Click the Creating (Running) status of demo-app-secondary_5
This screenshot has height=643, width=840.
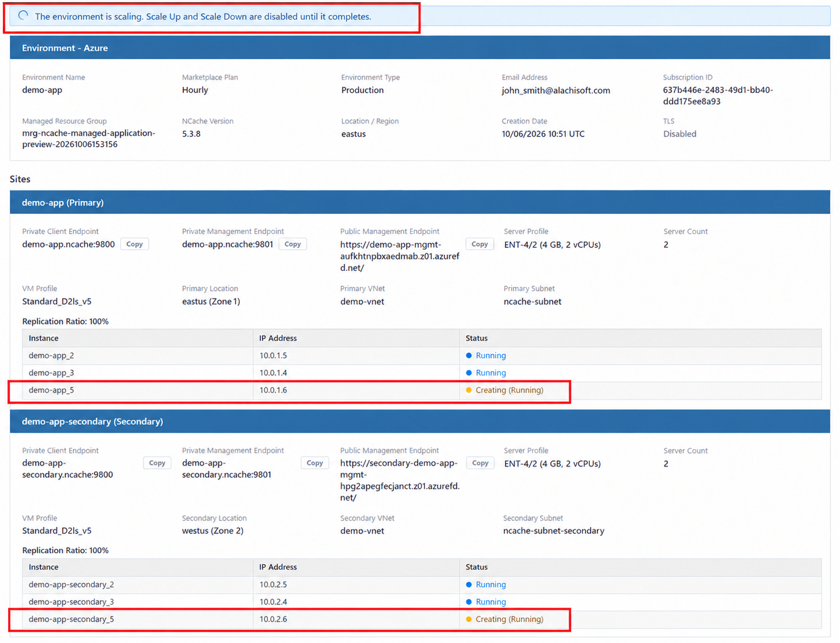tap(510, 620)
